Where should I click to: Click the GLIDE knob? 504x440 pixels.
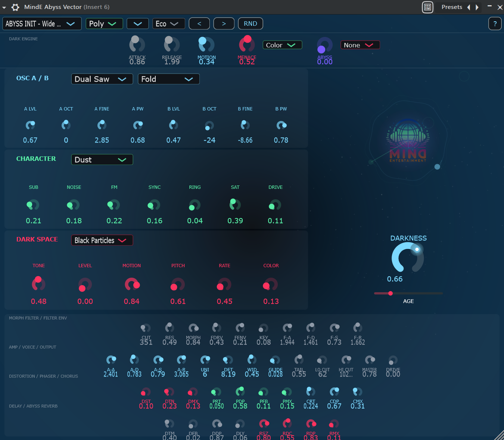tap(275, 360)
